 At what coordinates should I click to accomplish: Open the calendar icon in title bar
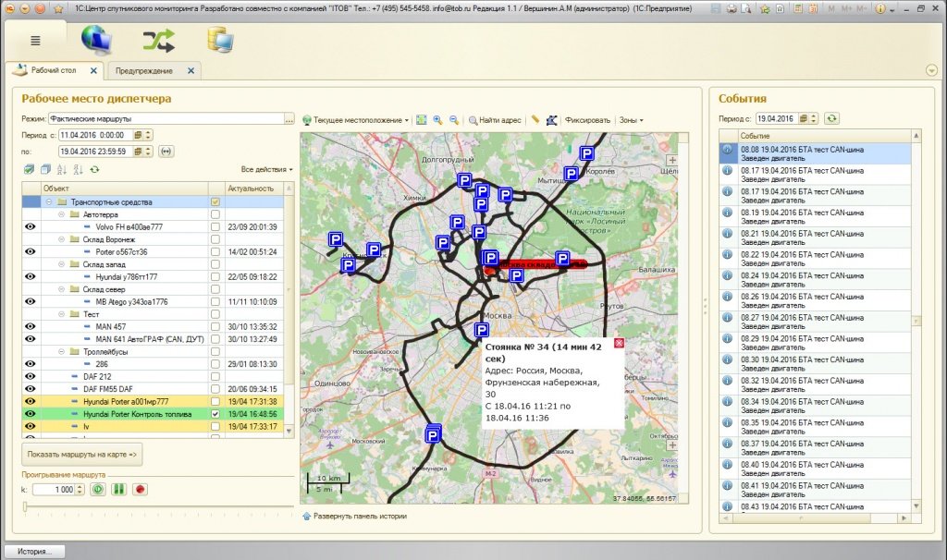tap(813, 9)
